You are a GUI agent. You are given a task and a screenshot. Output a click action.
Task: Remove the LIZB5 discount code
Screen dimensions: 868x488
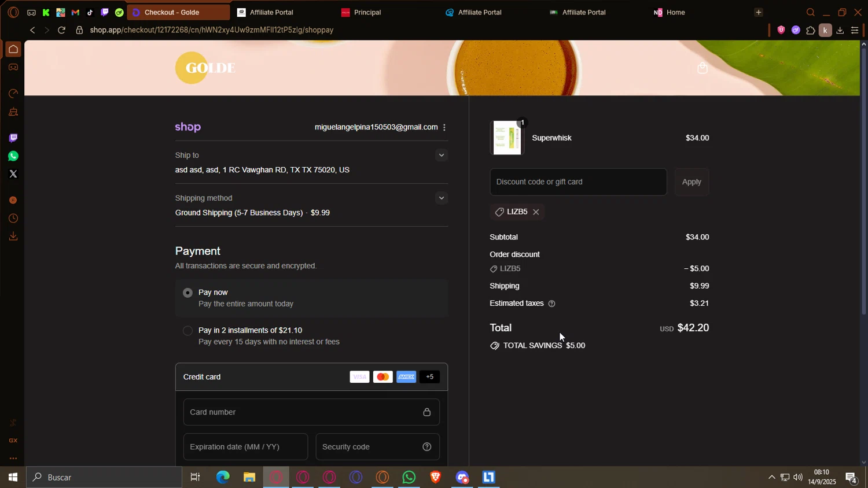coord(536,212)
